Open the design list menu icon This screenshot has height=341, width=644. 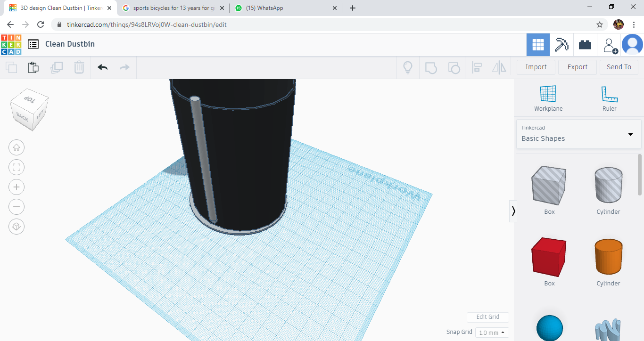tap(33, 44)
